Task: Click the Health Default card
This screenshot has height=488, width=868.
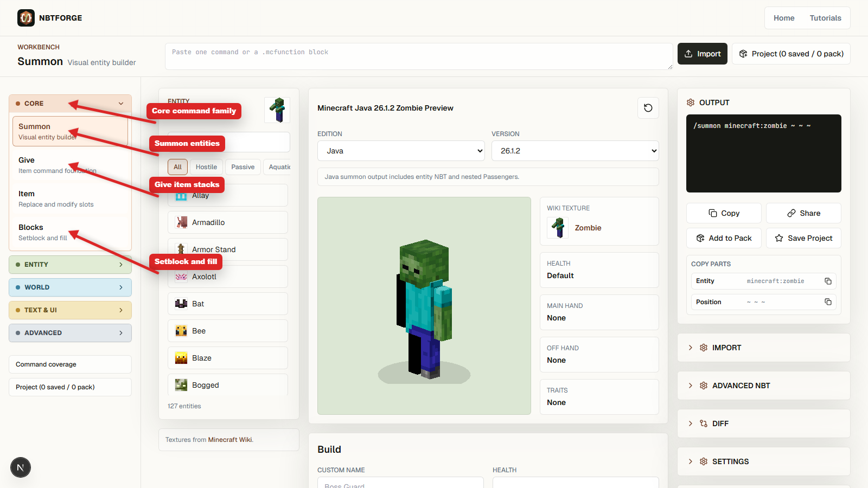Action: (x=599, y=270)
